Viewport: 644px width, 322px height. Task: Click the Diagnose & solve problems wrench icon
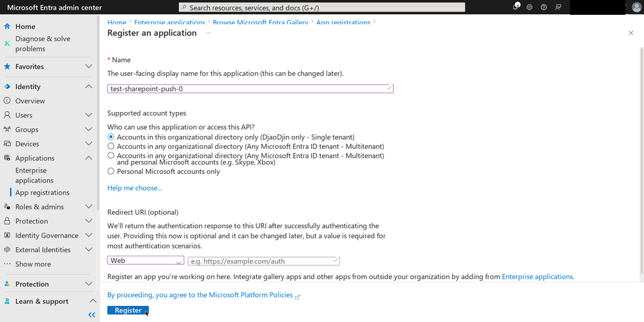pos(7,44)
